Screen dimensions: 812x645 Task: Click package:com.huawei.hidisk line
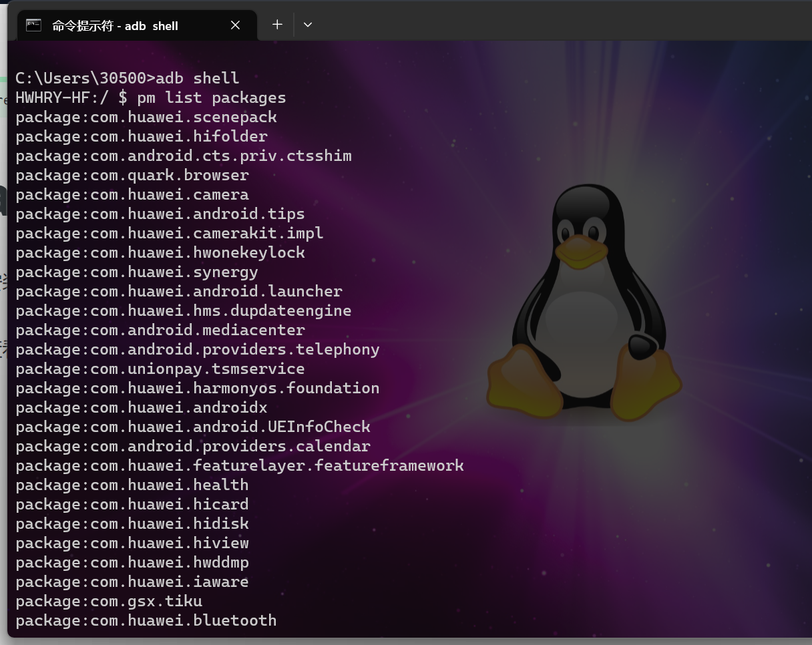coord(132,523)
